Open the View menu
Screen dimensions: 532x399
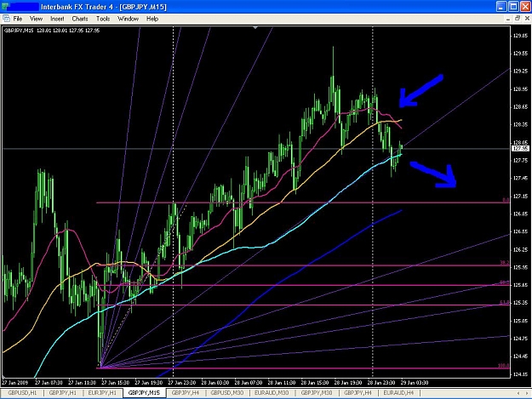point(36,19)
